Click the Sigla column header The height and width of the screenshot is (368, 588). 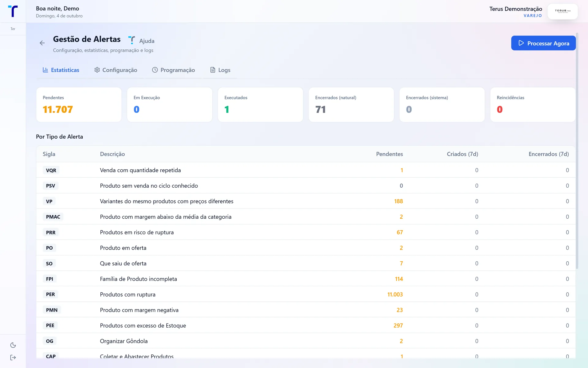[49, 154]
